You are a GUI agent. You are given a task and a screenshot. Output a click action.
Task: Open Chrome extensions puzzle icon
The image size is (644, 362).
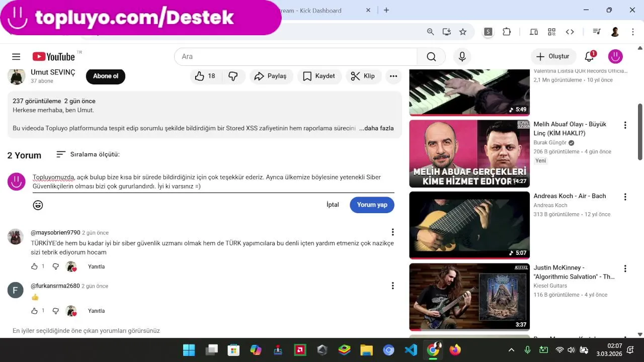pyautogui.click(x=507, y=32)
